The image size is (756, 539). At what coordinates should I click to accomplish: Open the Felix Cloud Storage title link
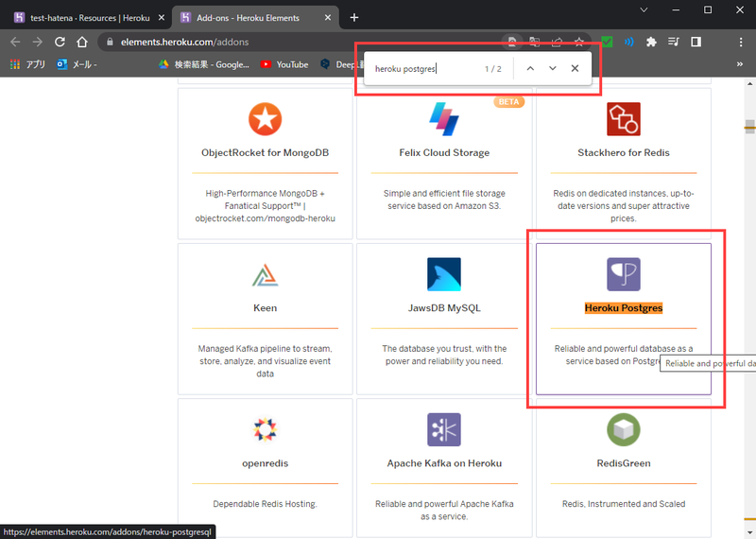pyautogui.click(x=444, y=152)
